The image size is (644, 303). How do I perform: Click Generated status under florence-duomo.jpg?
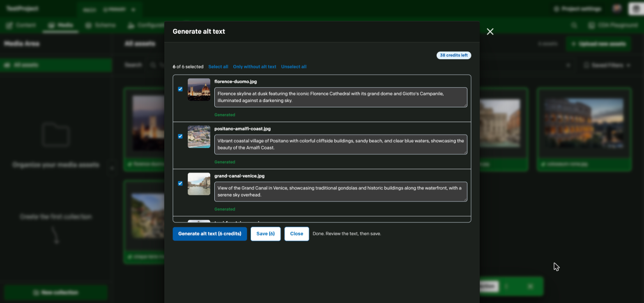coord(225,115)
